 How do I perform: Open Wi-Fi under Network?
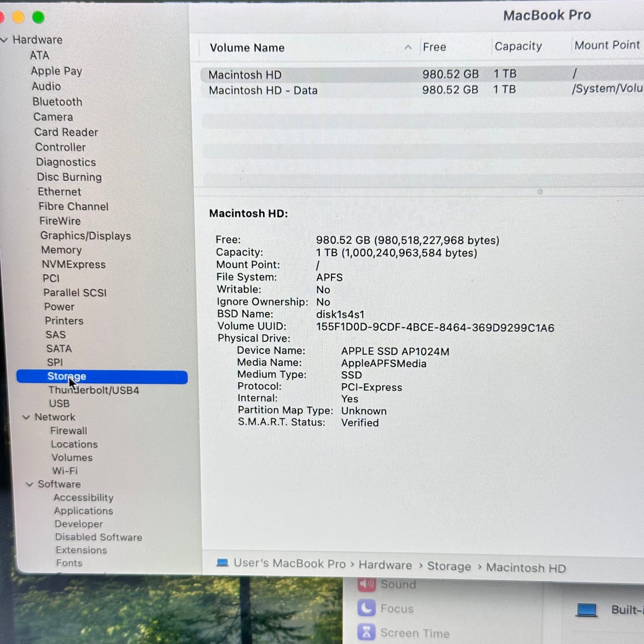tap(65, 471)
